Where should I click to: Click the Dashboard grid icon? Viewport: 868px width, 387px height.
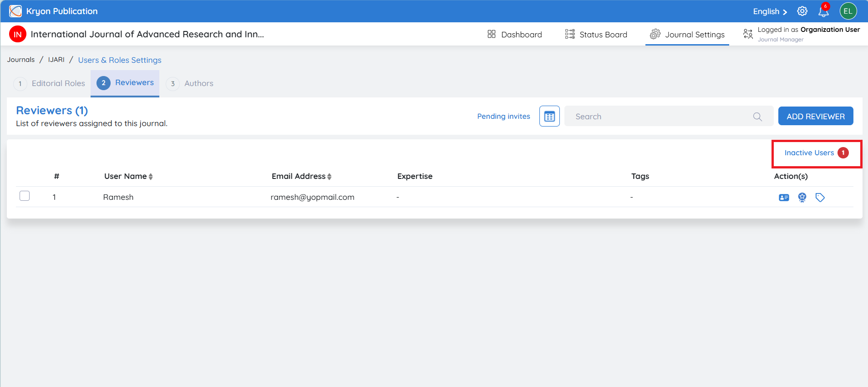pyautogui.click(x=492, y=34)
